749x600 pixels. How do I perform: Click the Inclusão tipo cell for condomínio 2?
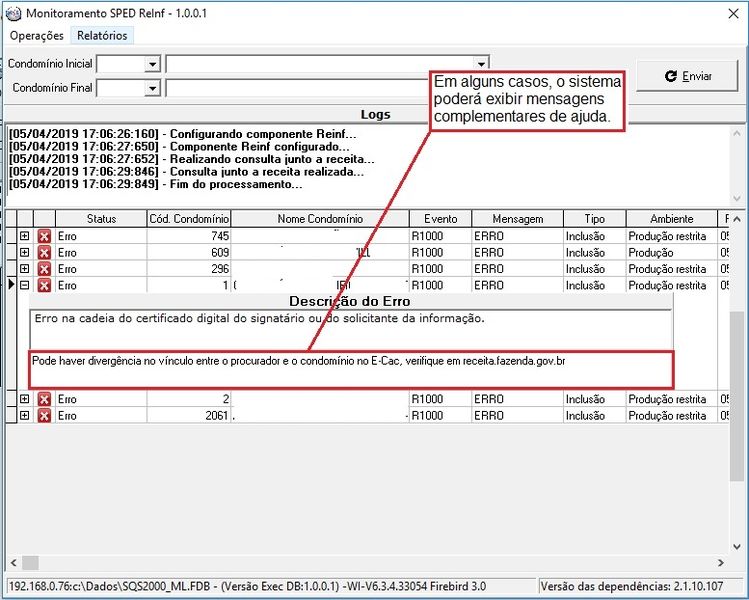coord(595,399)
